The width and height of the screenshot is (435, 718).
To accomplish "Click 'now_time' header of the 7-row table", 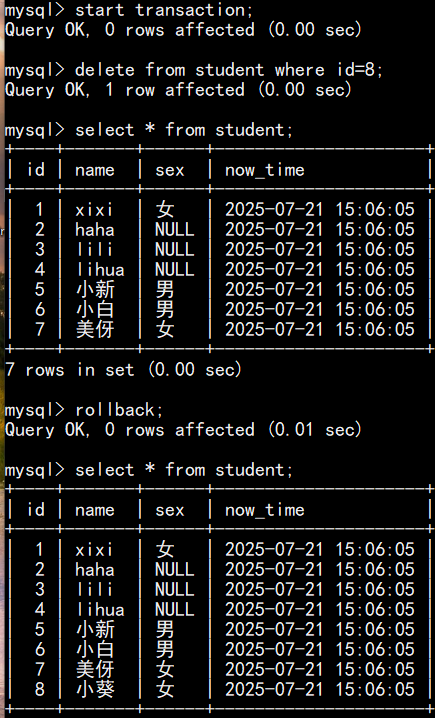I will pos(265,170).
